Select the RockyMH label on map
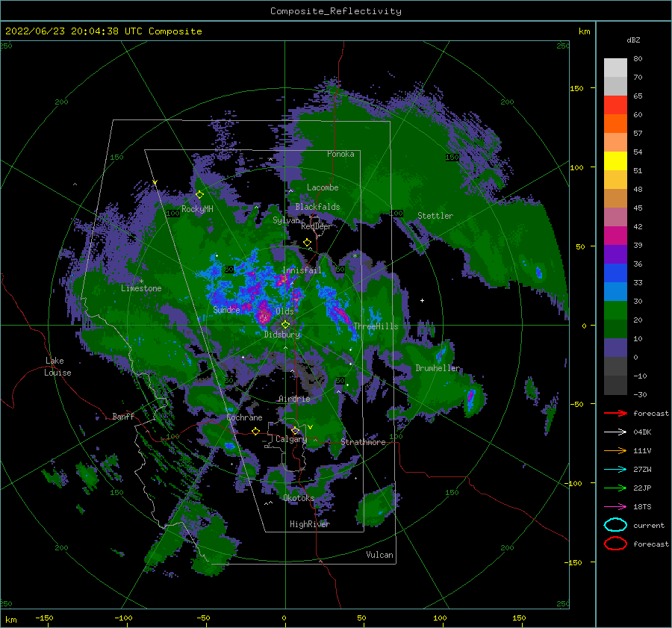The height and width of the screenshot is (628, 672). (197, 209)
